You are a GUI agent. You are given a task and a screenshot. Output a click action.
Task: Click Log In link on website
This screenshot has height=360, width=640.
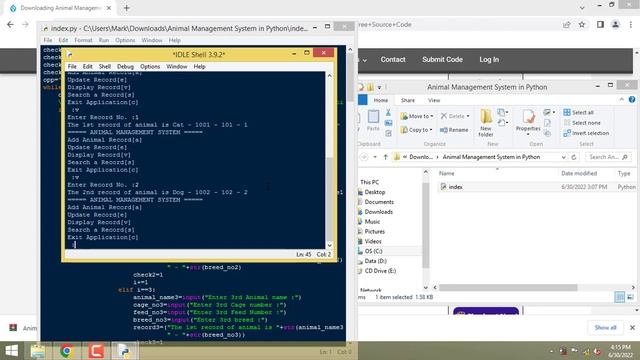pos(489,60)
